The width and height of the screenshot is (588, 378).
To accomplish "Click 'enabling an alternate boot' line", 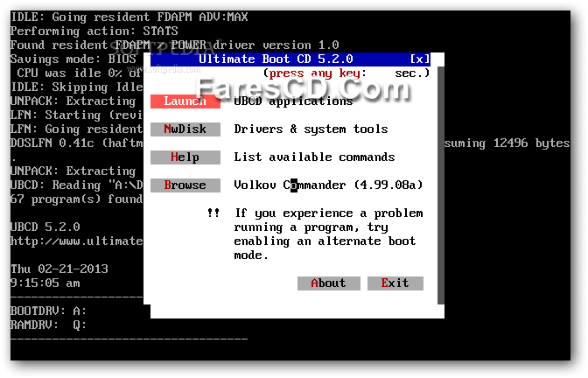I will click(325, 241).
